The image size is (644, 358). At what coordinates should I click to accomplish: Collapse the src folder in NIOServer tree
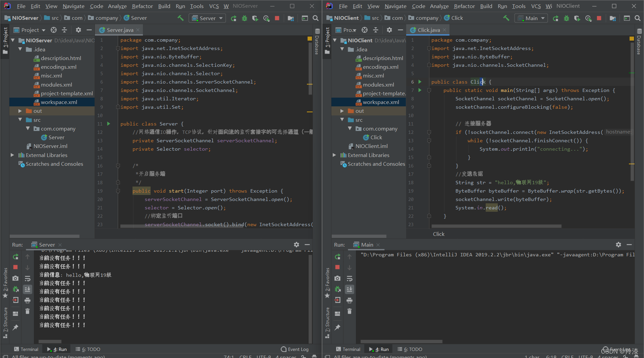(x=20, y=120)
